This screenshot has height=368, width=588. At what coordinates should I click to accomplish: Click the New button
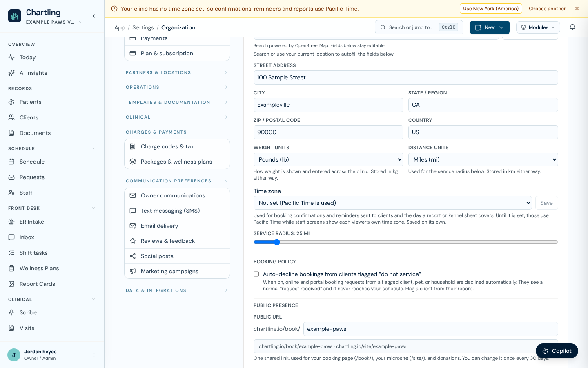[490, 27]
